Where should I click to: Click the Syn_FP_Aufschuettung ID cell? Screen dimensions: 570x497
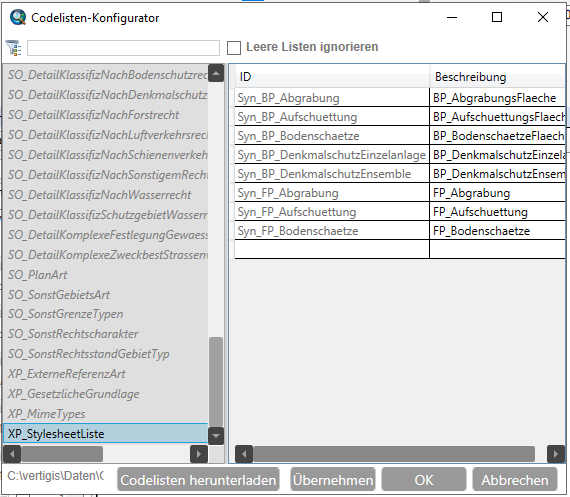click(x=332, y=211)
